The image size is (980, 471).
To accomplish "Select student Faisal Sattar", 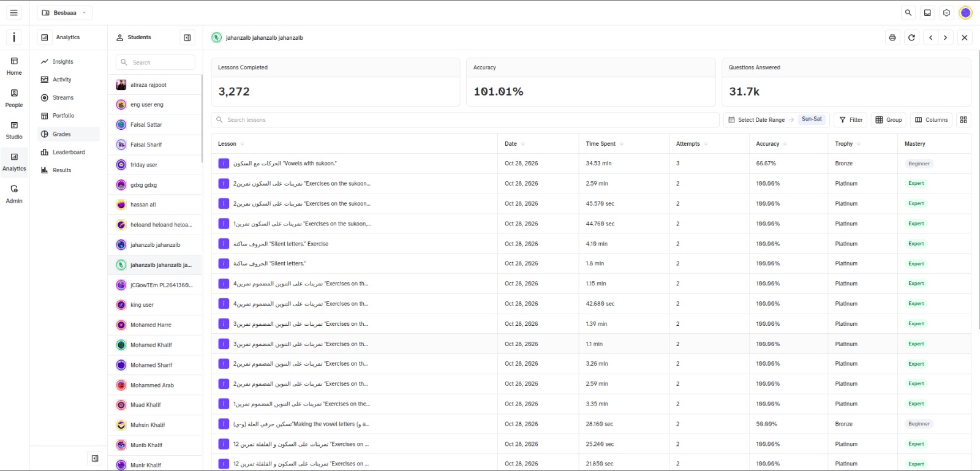I will point(155,125).
